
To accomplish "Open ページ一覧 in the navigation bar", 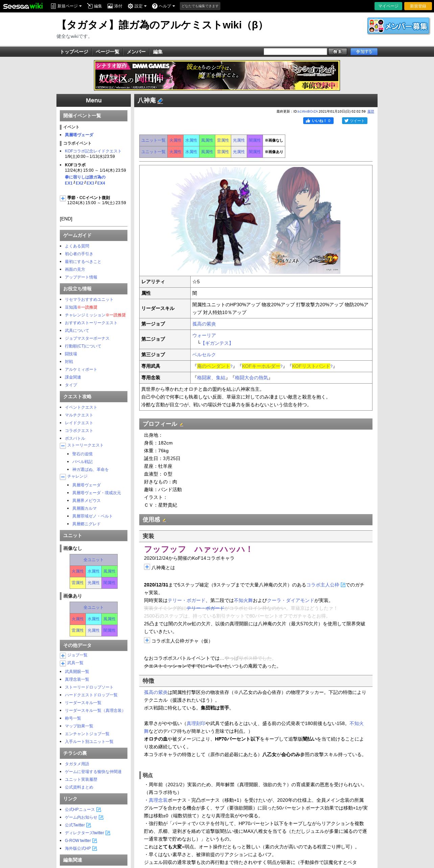I will click(107, 52).
